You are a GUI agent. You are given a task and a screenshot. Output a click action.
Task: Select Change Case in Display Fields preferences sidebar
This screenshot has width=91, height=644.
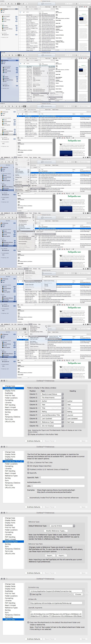[x=10, y=386]
